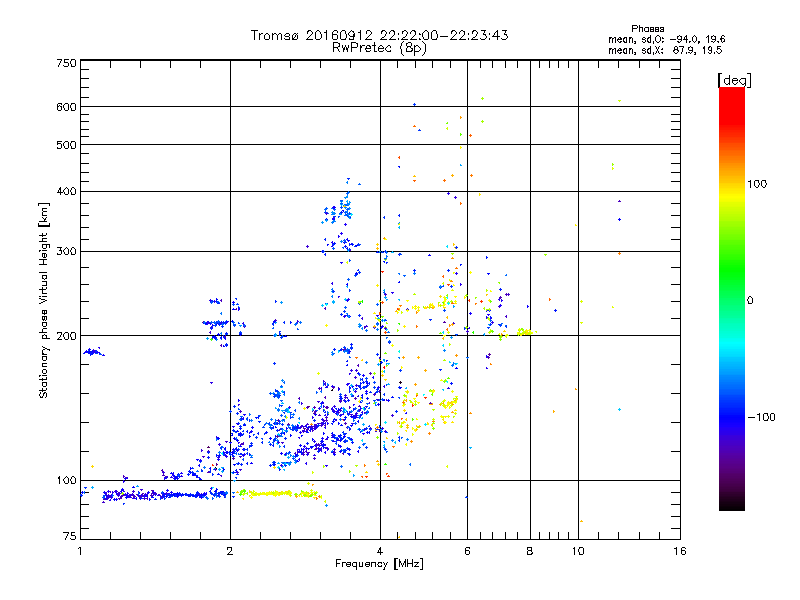The image size is (800, 600).
Task: Click the x-axis tick label "16"
Action: 680,551
